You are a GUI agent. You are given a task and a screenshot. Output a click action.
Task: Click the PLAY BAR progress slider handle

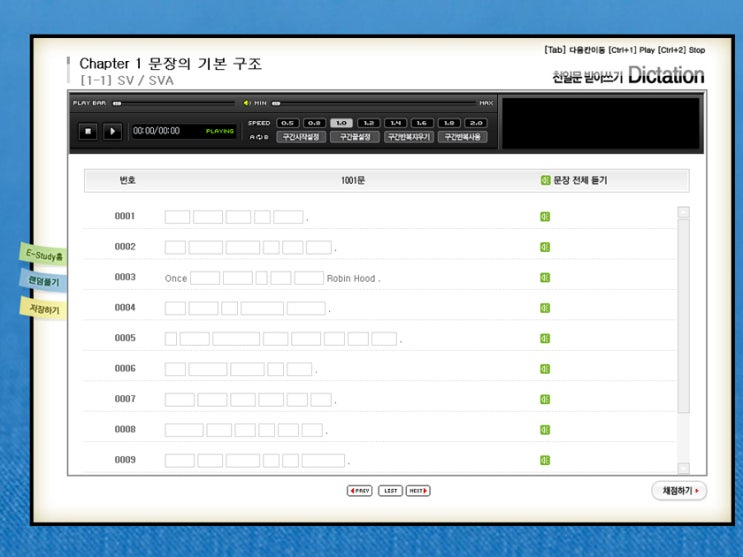pyautogui.click(x=117, y=103)
